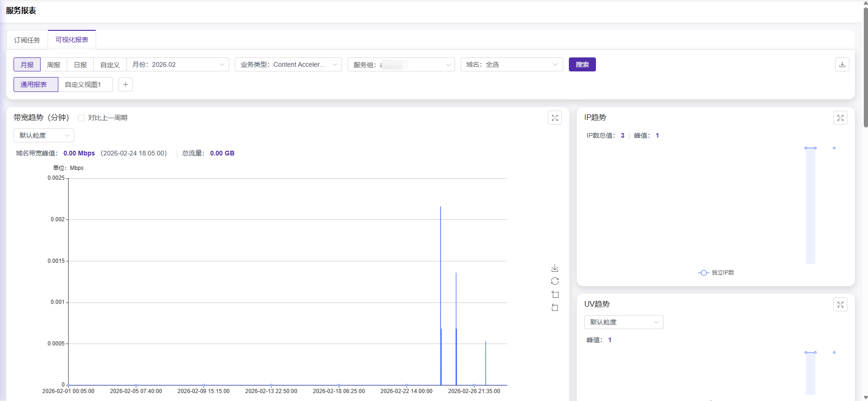
Task: Expand the UV趋势 chart to fullscreen
Action: coord(840,304)
